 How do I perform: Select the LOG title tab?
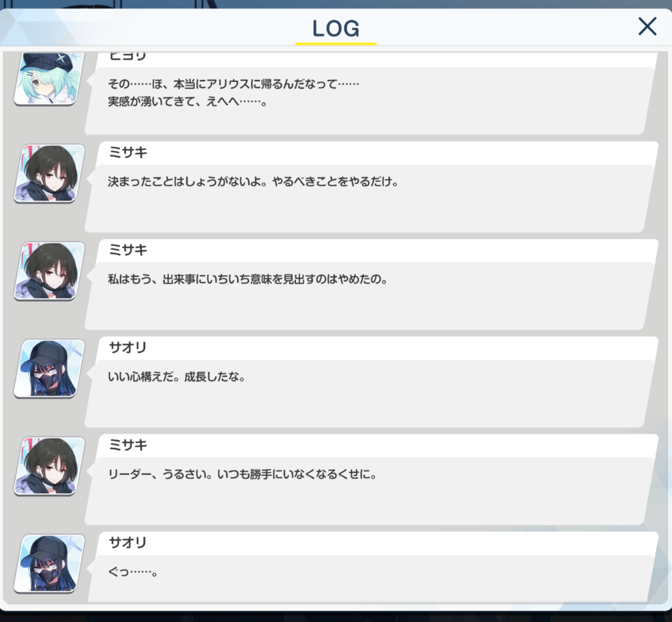pyautogui.click(x=336, y=29)
